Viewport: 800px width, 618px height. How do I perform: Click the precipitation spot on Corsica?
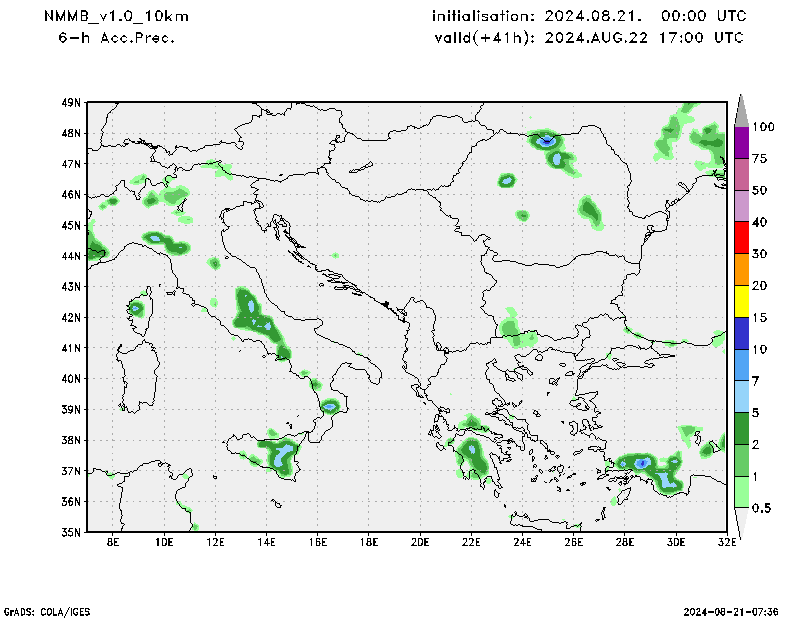click(137, 307)
